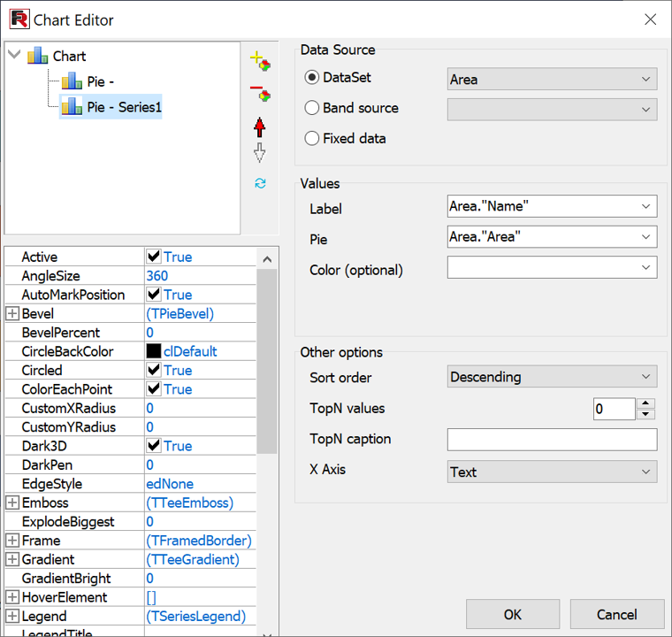Click the Chart root node icon
This screenshot has width=672, height=637.
(x=38, y=57)
